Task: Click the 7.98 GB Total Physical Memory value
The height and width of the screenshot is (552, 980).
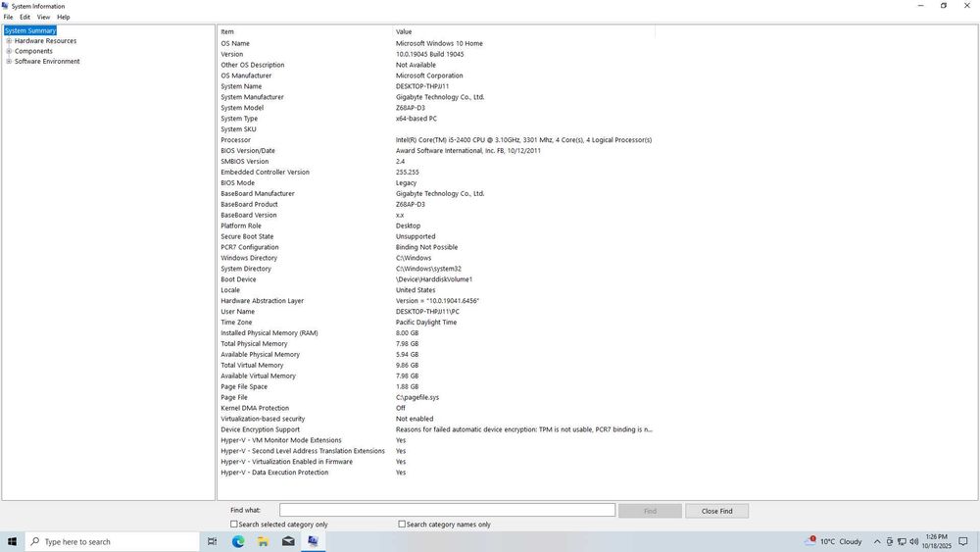Action: pyautogui.click(x=407, y=344)
